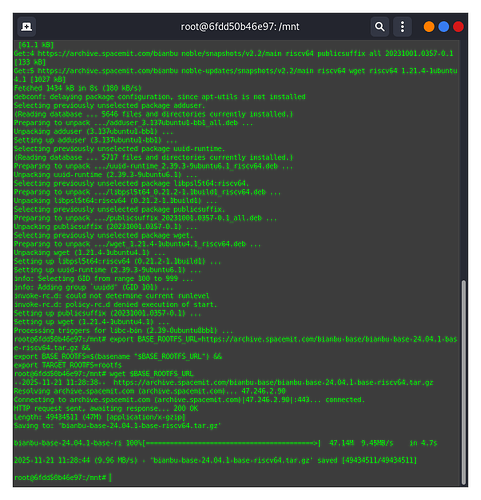This screenshot has height=500, width=481.
Task: Click the window title root@6fdd50b46e97: /mnt
Action: pos(240,27)
